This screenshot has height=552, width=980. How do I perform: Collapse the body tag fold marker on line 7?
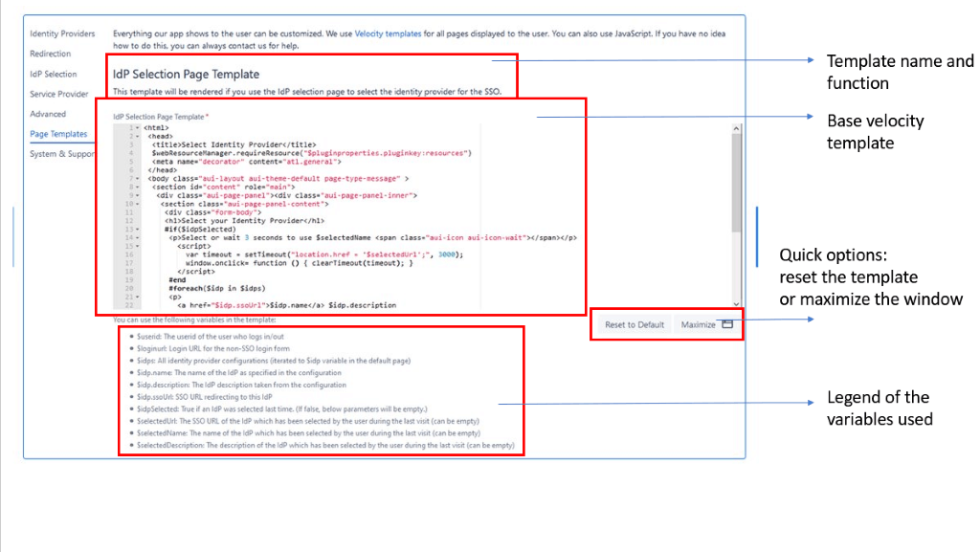(x=137, y=179)
